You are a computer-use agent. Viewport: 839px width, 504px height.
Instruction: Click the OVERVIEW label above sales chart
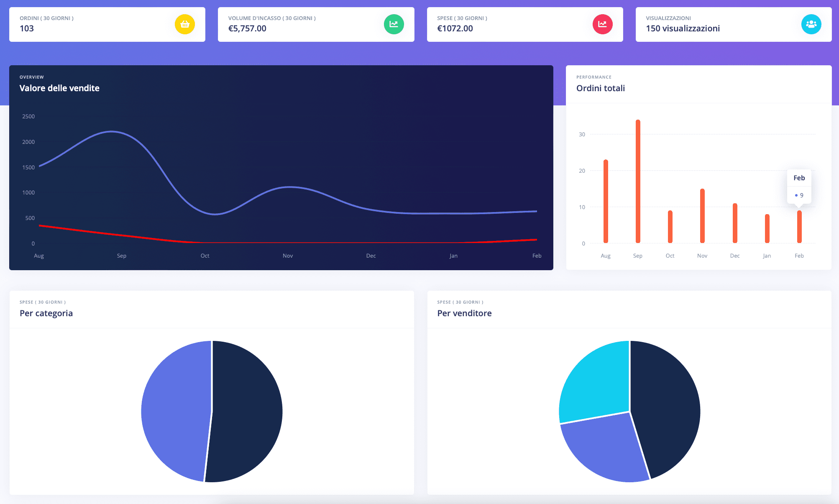coord(32,77)
